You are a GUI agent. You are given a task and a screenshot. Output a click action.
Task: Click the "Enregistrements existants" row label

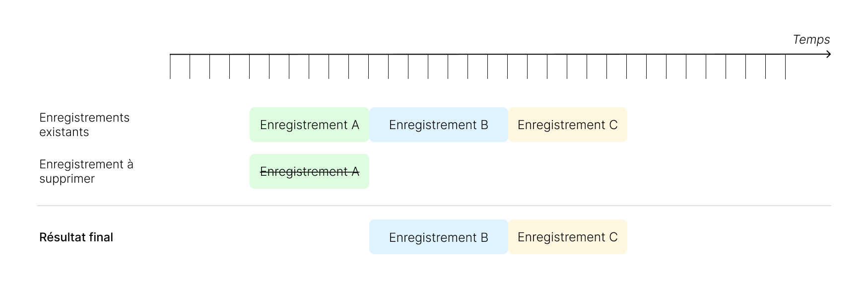[x=84, y=125]
